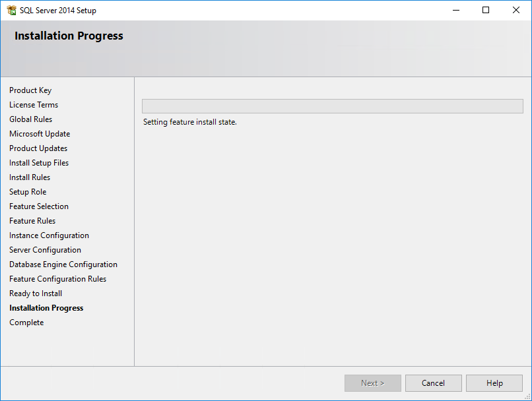
Task: Select the Server Configuration step
Action: click(45, 250)
